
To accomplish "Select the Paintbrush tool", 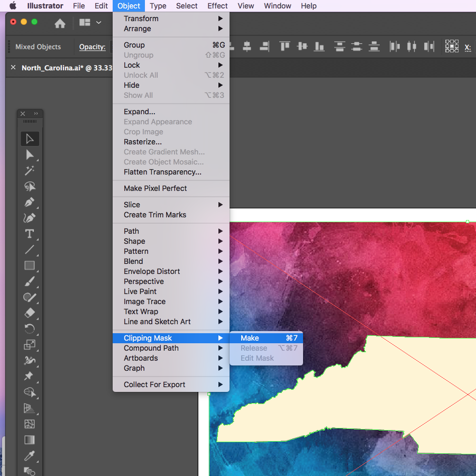I will [x=30, y=281].
